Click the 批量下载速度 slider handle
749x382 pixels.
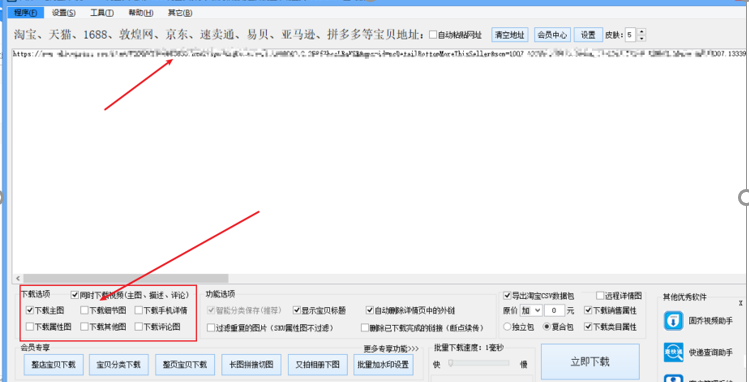tap(450, 364)
